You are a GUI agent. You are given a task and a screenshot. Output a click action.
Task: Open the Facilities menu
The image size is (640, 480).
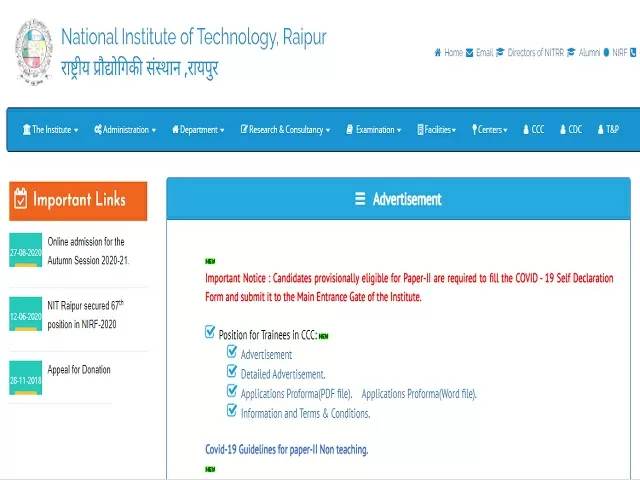pyautogui.click(x=435, y=130)
